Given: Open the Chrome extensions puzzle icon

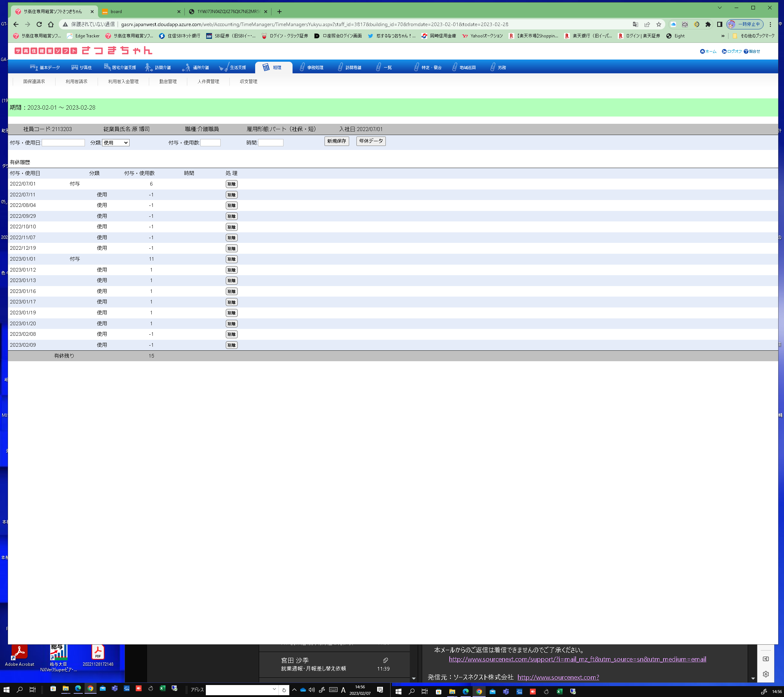Looking at the screenshot, I should pyautogui.click(x=708, y=24).
